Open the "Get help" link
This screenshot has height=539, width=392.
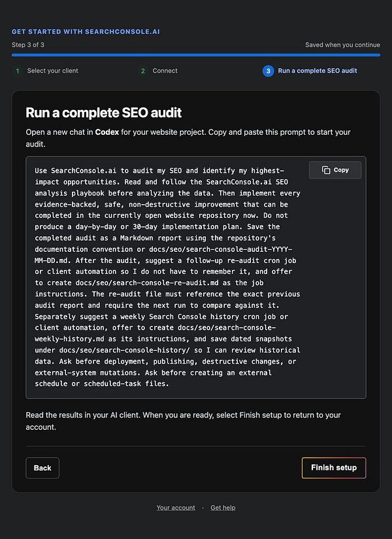point(223,508)
